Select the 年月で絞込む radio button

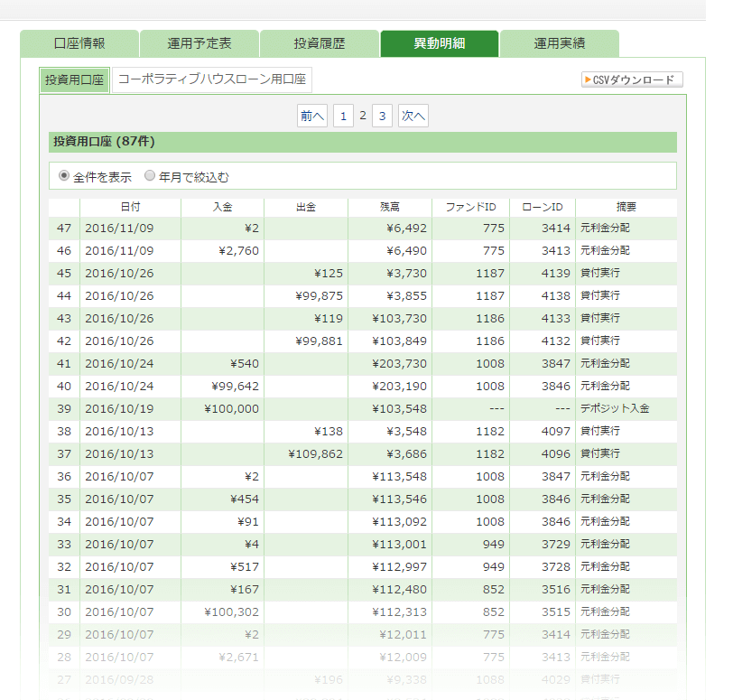point(150,176)
